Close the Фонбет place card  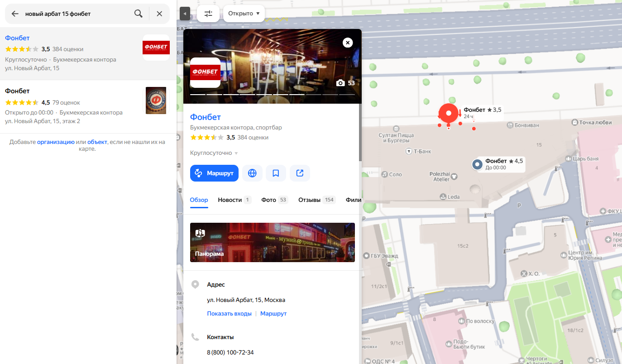(x=348, y=43)
